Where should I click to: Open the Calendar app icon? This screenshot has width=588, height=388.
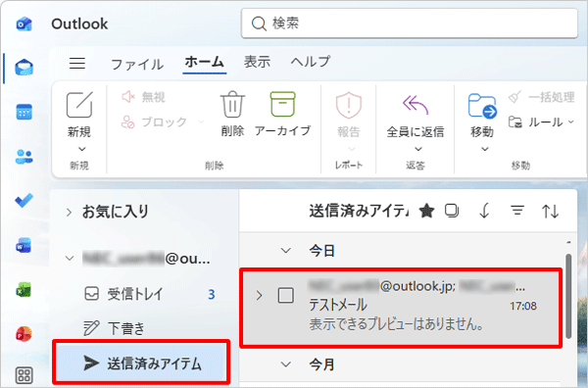(24, 112)
